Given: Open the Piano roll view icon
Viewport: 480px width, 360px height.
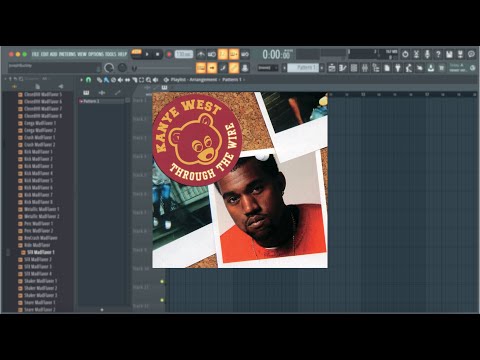Looking at the screenshot, I should click(343, 68).
